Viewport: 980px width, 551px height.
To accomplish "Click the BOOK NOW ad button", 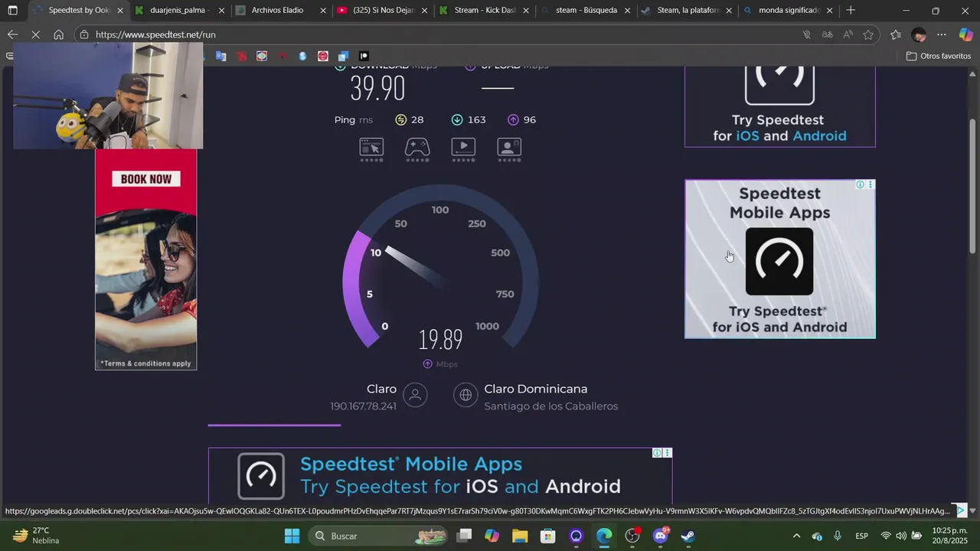I will point(145,179).
